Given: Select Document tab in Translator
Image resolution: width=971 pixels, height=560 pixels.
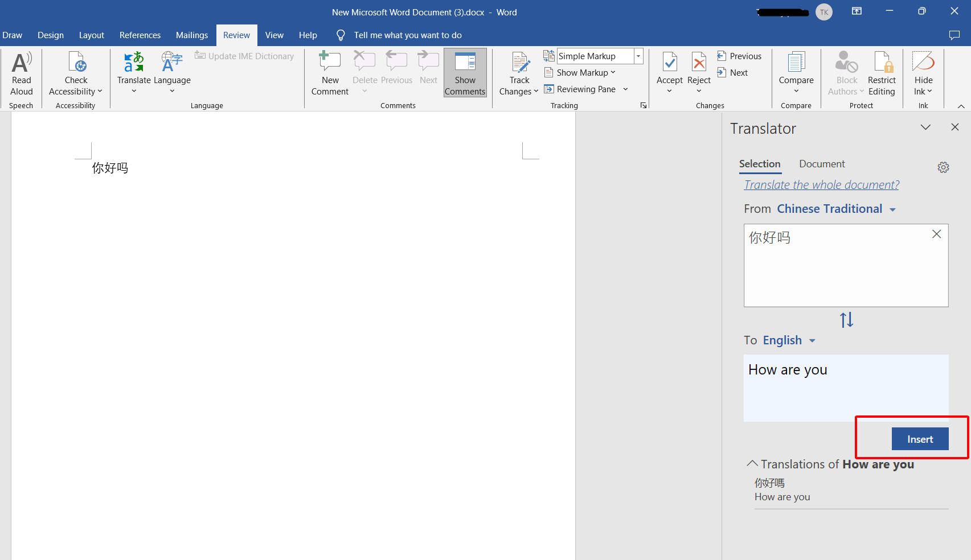Looking at the screenshot, I should 822,164.
